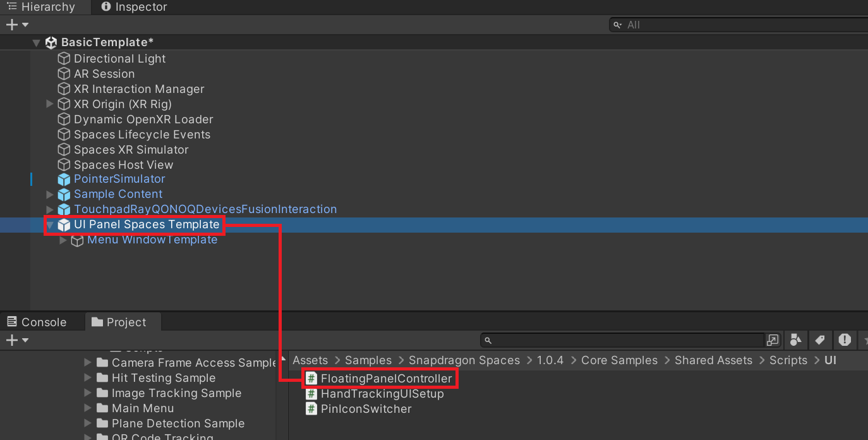Switch to the Console tab

pos(37,322)
